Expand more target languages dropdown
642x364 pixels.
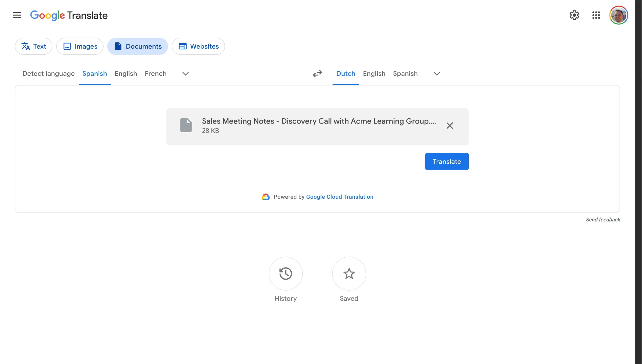coord(437,74)
